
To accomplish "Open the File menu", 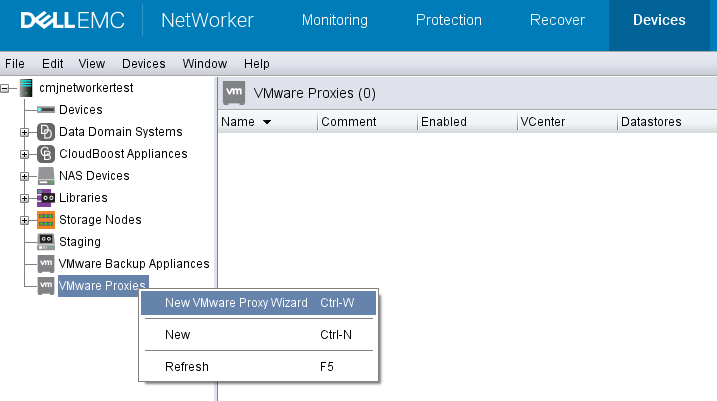I will [x=15, y=64].
